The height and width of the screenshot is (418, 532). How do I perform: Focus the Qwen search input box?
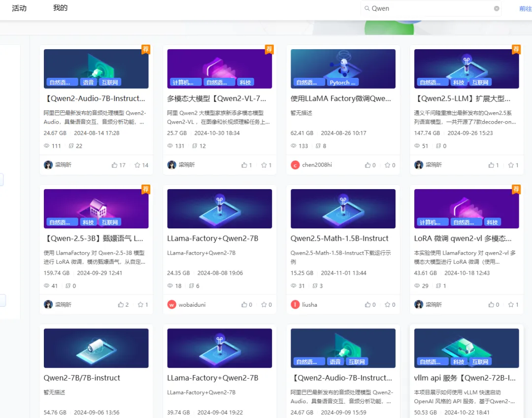[431, 8]
